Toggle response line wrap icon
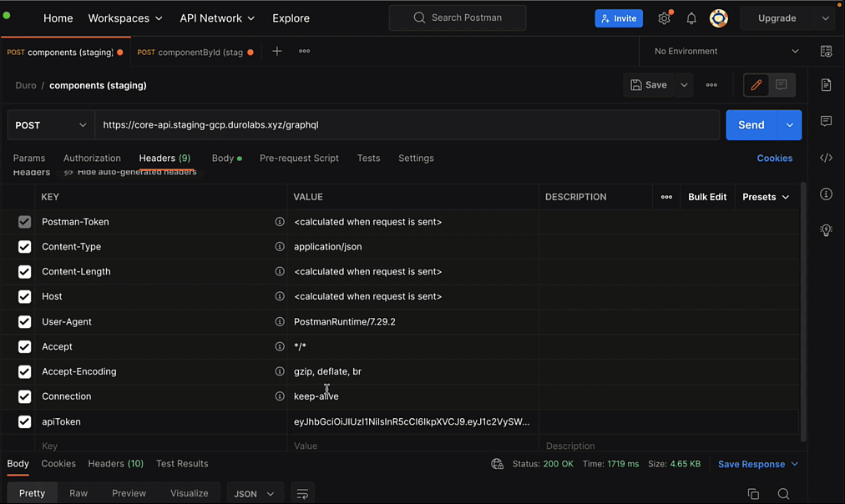The width and height of the screenshot is (845, 504). coord(302,494)
